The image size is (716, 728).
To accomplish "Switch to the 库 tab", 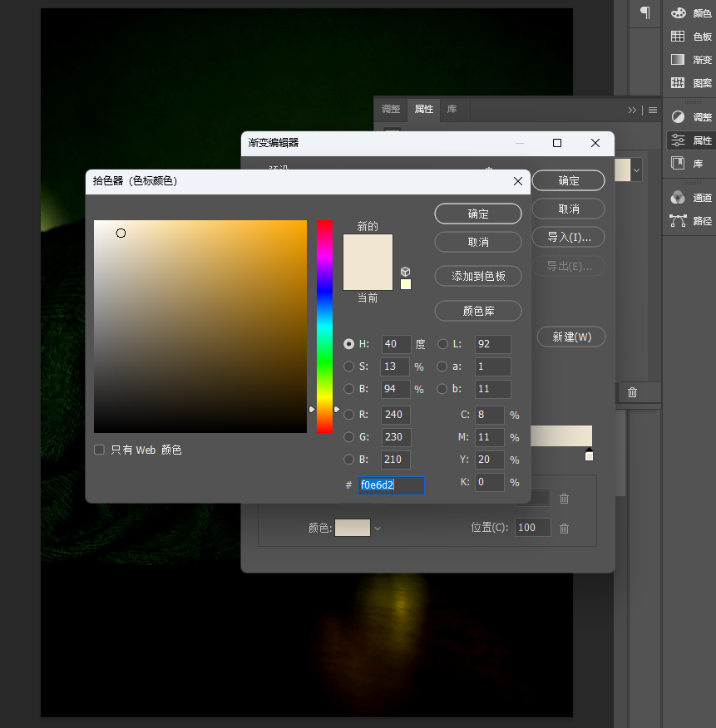I will 452,109.
